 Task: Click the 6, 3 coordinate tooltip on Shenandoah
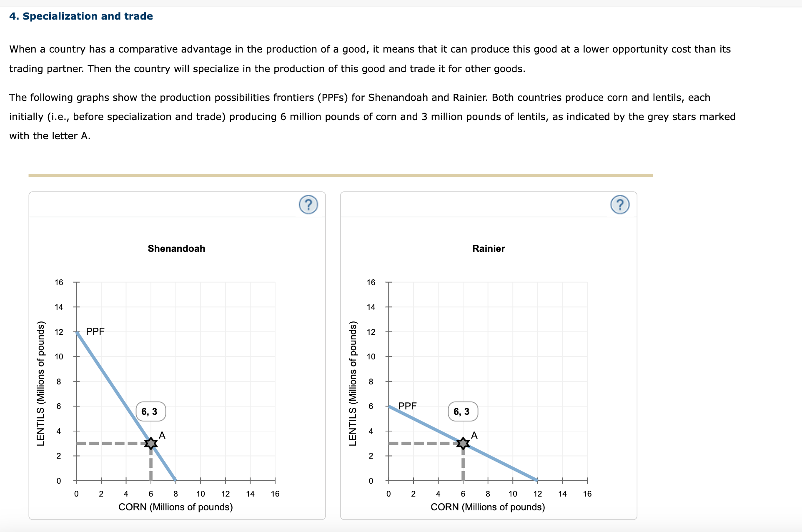pyautogui.click(x=150, y=411)
